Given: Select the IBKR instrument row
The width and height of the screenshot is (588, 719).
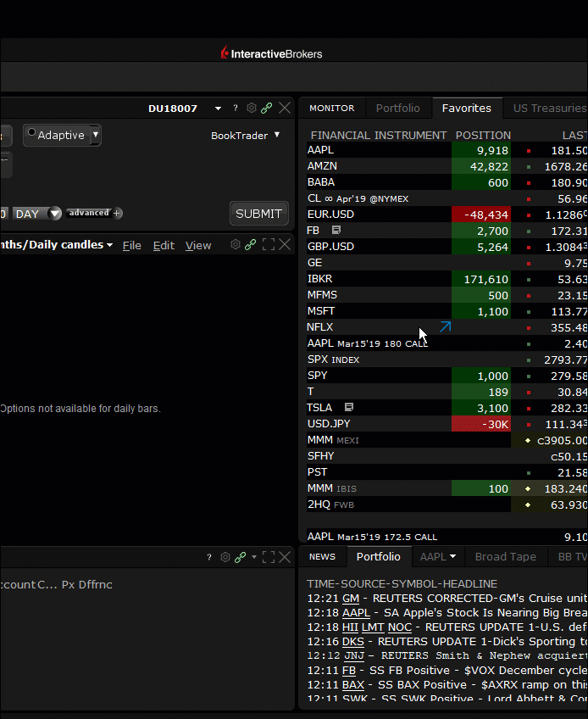Looking at the screenshot, I should (x=447, y=279).
